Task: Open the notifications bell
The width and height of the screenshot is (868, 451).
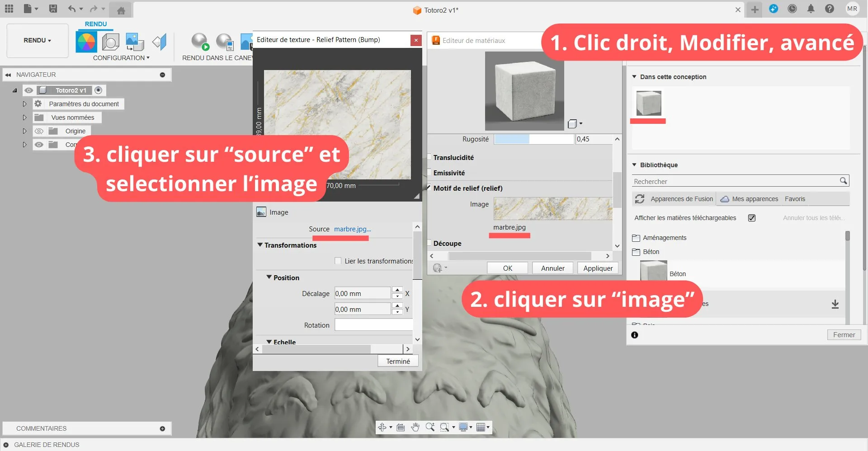Action: pyautogui.click(x=811, y=9)
